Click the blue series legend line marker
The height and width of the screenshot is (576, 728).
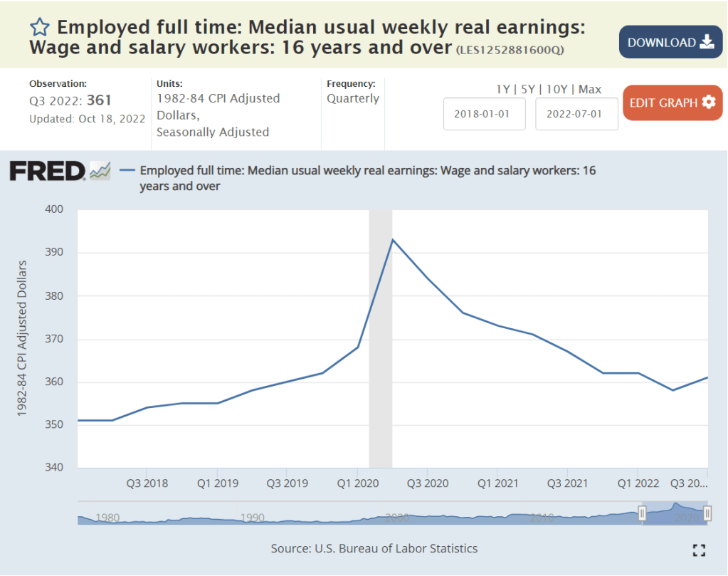click(x=128, y=171)
